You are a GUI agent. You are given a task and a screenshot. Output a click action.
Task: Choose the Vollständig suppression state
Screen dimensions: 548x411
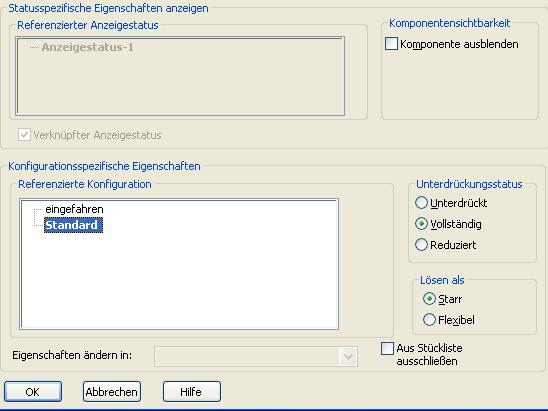421,224
